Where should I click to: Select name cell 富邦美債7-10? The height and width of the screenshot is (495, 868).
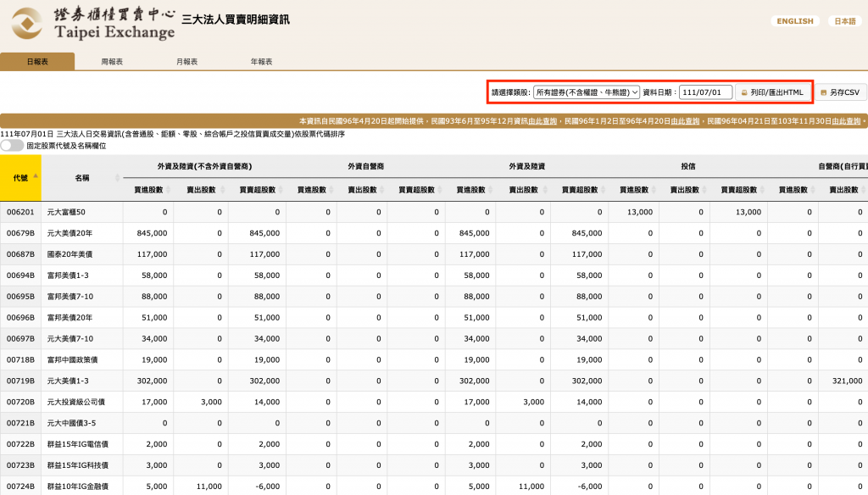point(82,296)
